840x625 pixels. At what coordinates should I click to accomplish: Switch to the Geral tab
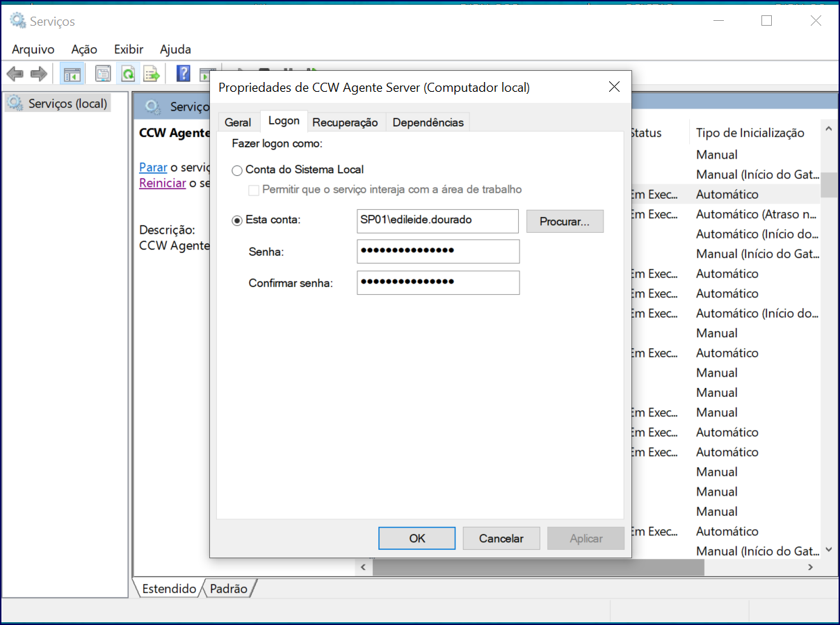238,122
